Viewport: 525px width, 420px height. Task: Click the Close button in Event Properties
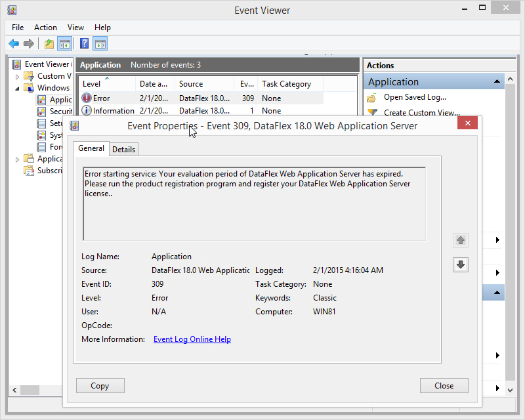click(x=444, y=386)
